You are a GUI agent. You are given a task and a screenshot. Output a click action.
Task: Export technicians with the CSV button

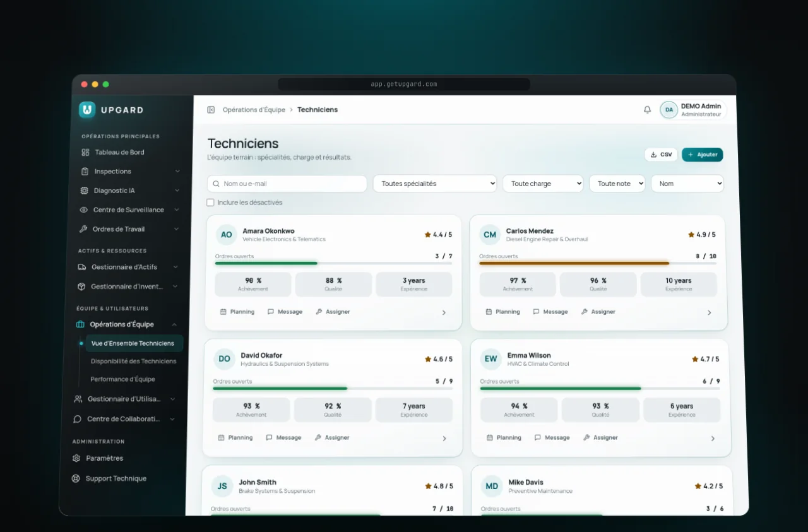click(661, 155)
